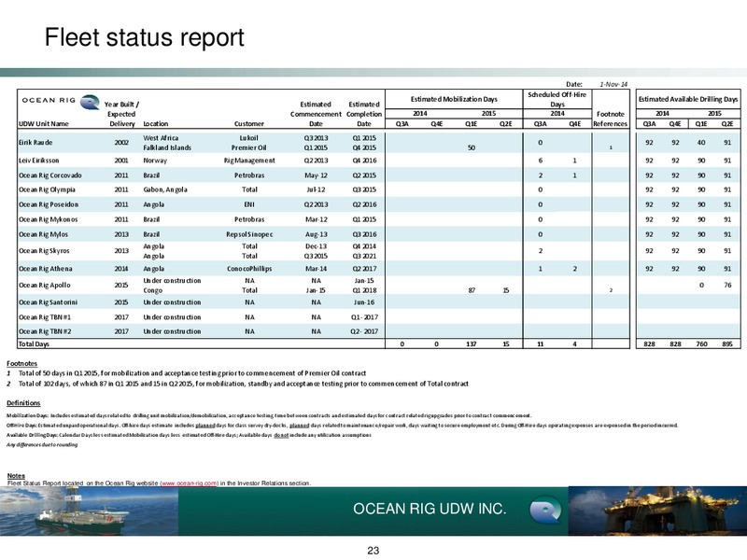747x560 pixels.
Task: Click completion date 'Q4 2016'
Action: [364, 161]
